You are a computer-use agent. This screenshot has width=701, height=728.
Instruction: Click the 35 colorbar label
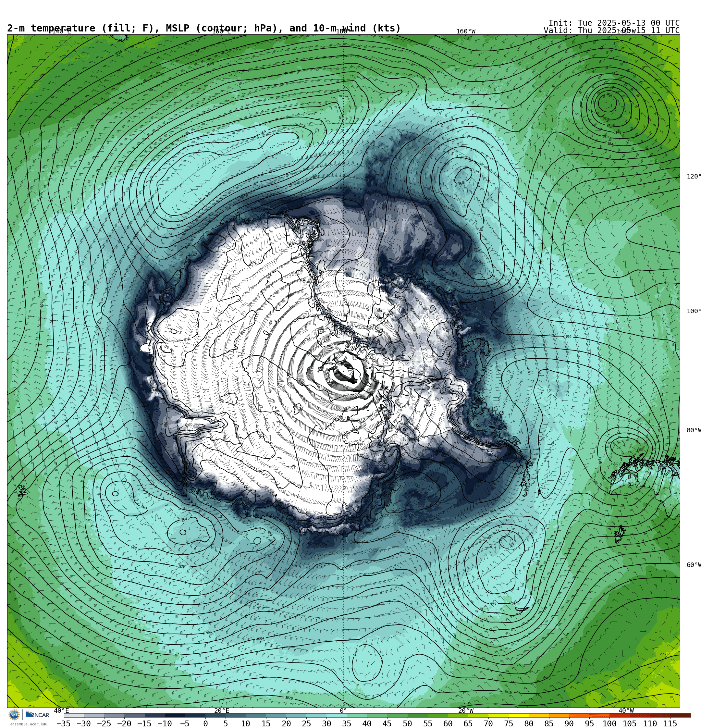(x=347, y=723)
